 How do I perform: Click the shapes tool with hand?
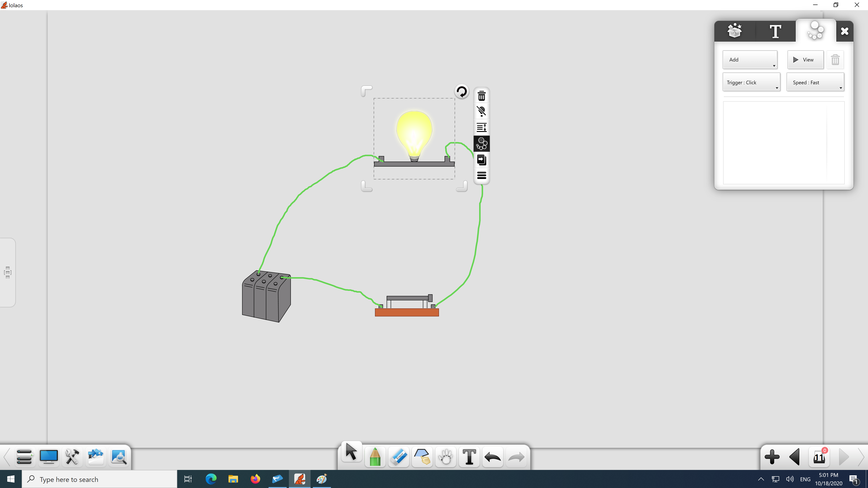422,457
